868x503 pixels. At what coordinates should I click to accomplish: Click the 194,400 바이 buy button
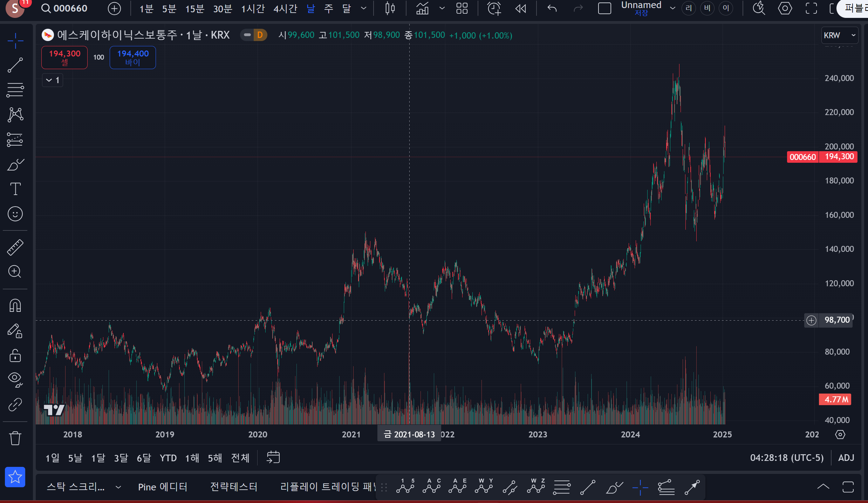coord(133,58)
